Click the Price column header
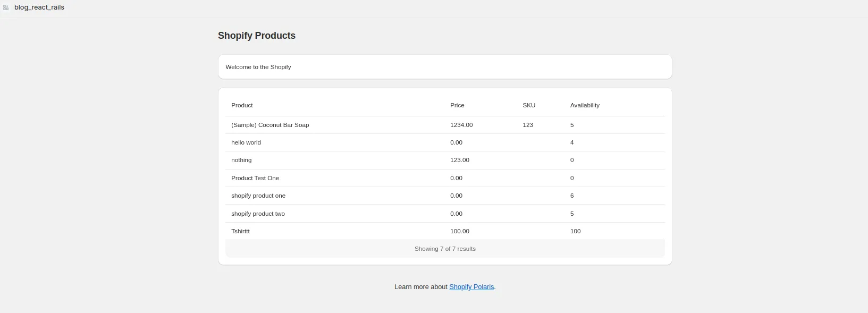The height and width of the screenshot is (313, 868). [x=457, y=105]
